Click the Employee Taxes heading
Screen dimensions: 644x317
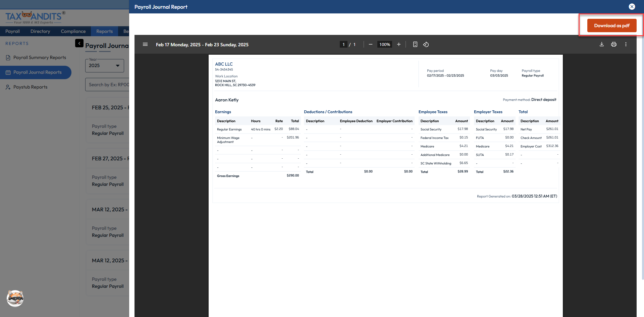coord(433,112)
